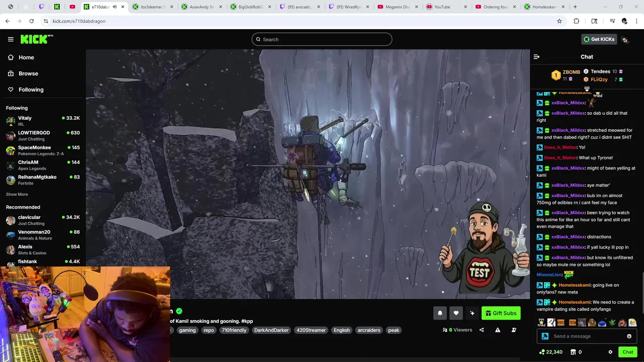Open Alexis recommended channel
Viewport: 644px width, 362px height.
click(x=43, y=249)
